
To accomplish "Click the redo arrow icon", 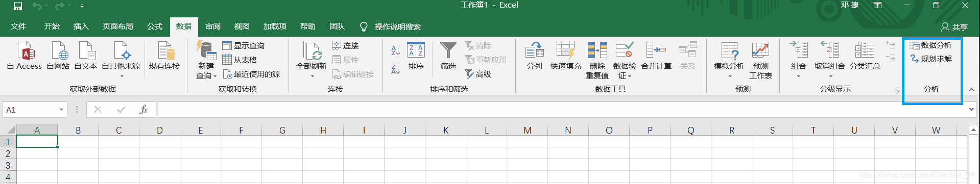I will tap(59, 6).
